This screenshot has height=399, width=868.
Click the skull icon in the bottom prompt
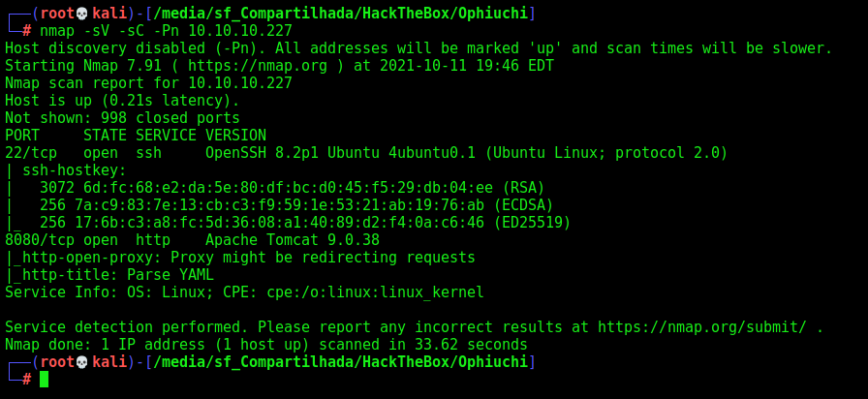point(80,362)
